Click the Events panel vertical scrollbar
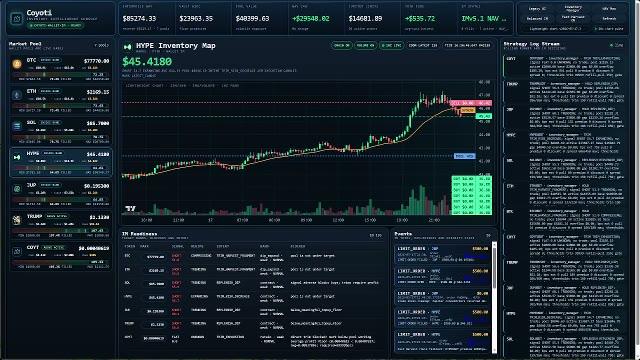This screenshot has width=640, height=360. click(x=494, y=297)
